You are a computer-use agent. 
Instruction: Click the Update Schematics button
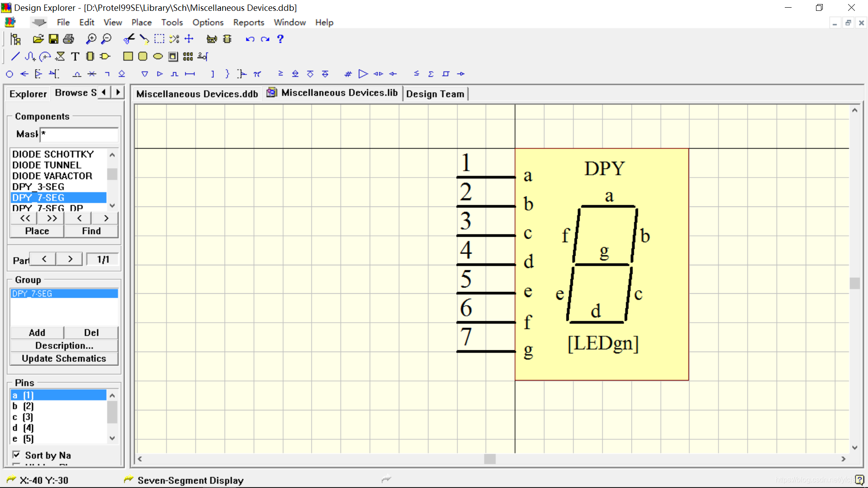(64, 358)
